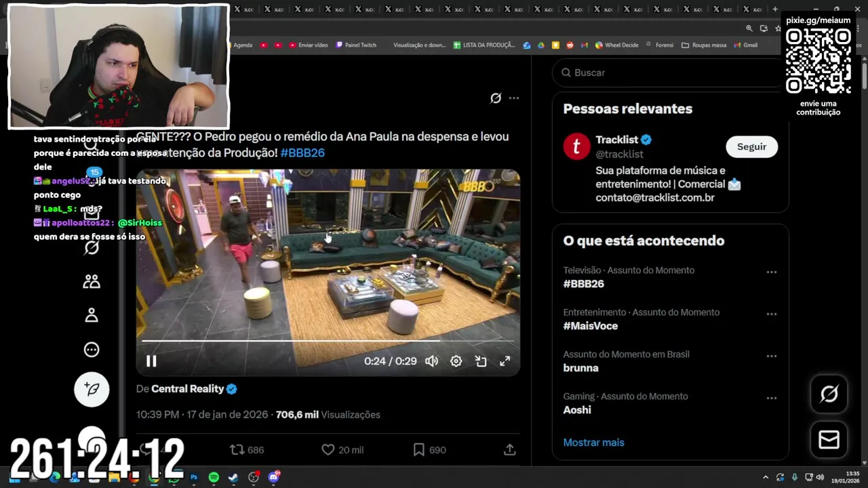Share the tweet via the share icon

point(510,450)
